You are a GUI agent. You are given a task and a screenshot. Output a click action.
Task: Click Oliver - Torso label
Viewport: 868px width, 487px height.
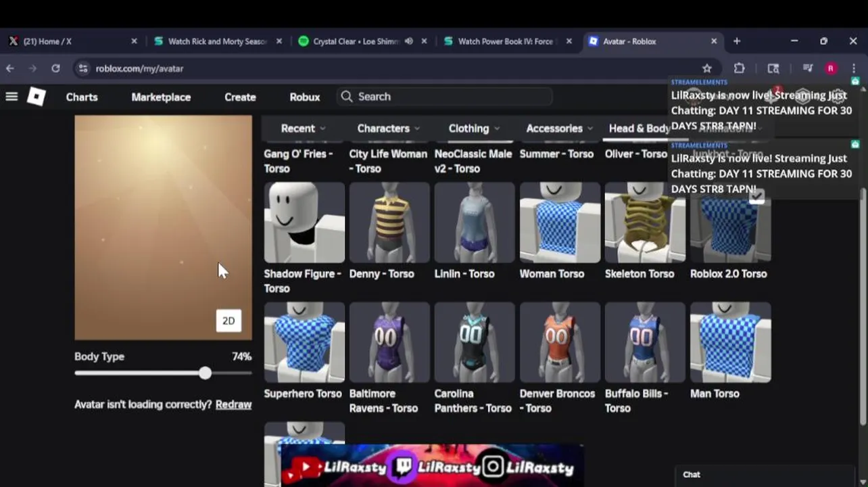(636, 154)
